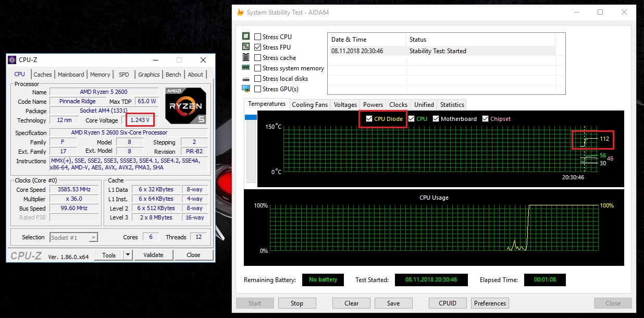Click the monitor icon beside Stress GPU(s)
Screen dimensions: 644x318
click(x=246, y=89)
